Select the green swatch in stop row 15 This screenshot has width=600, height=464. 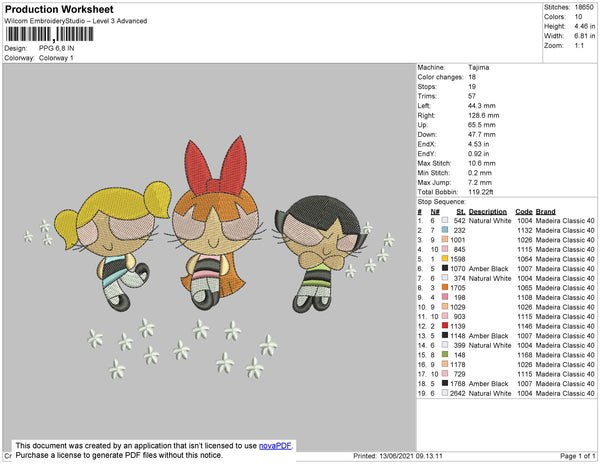point(445,354)
